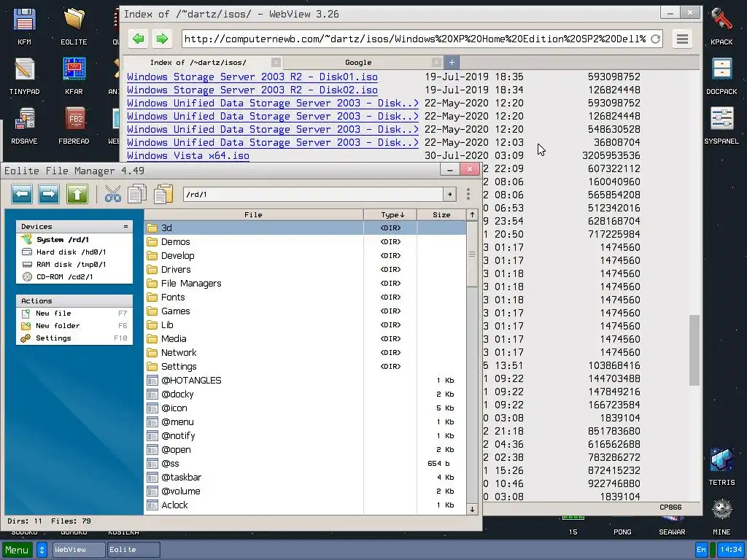
Task: Open DOCPACK desktop icon
Action: [x=721, y=76]
